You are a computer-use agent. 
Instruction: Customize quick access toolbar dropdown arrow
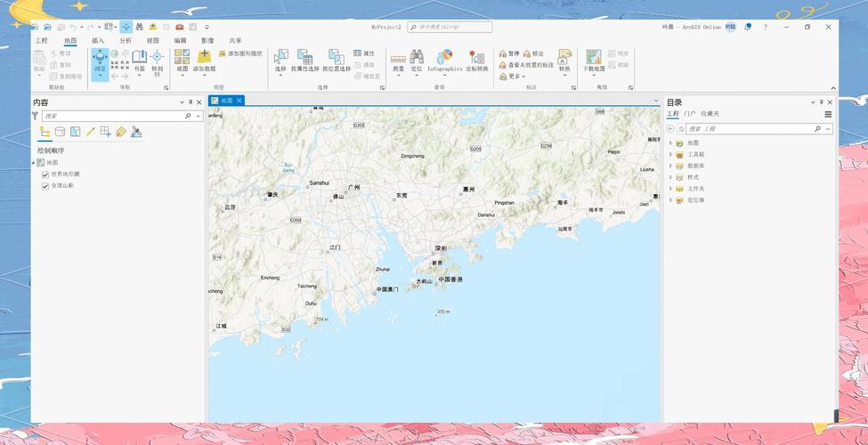tap(207, 27)
